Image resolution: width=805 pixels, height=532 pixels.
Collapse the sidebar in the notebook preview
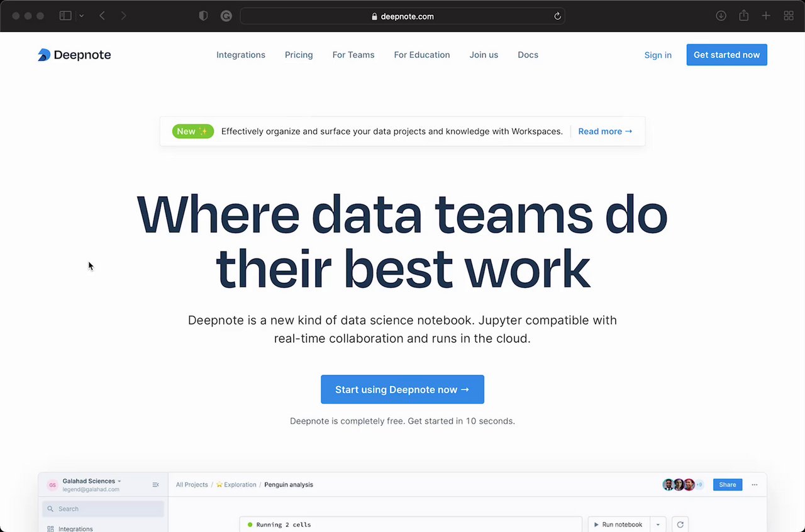click(155, 485)
